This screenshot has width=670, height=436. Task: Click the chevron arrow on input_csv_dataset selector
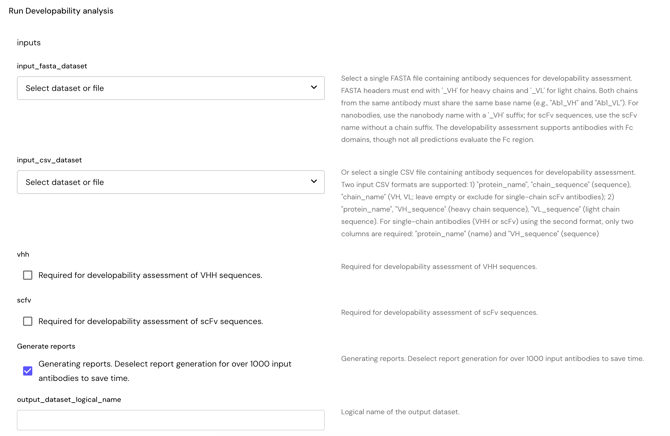[x=314, y=182]
